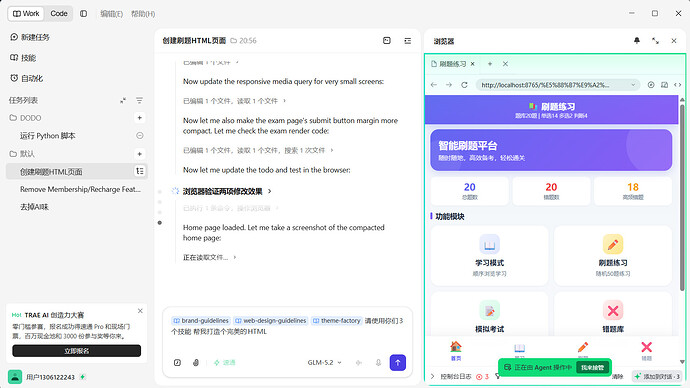The height and width of the screenshot is (388, 690).
Task: Toggle the green 极速 mode option
Action: tap(224, 362)
